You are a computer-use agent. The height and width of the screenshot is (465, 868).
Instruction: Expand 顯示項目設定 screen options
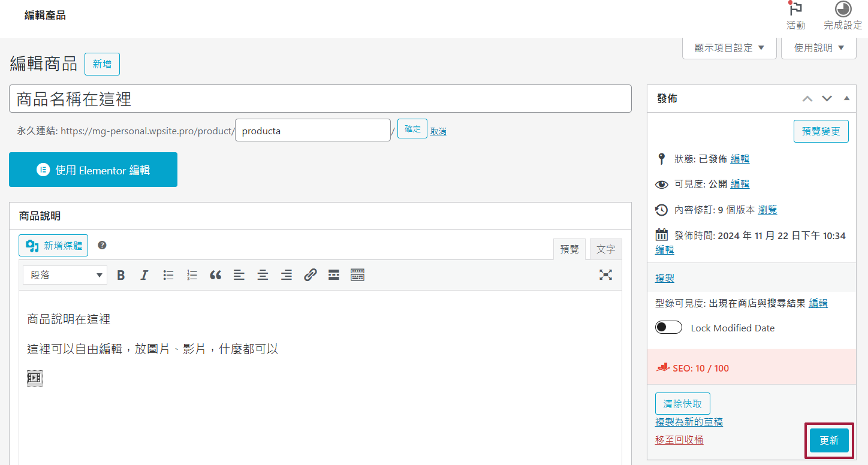point(730,48)
